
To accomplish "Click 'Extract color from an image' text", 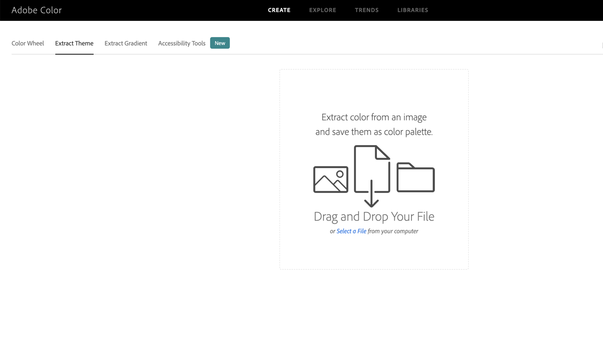I will pos(374,117).
